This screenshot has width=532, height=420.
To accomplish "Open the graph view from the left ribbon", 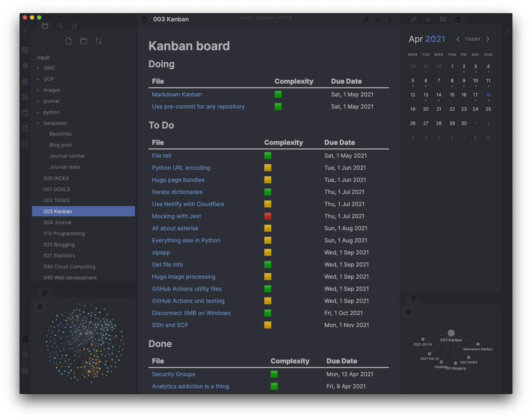I will point(25,97).
